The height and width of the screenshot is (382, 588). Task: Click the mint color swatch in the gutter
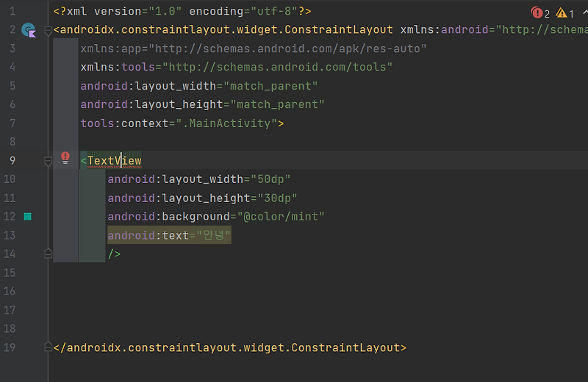coord(28,217)
